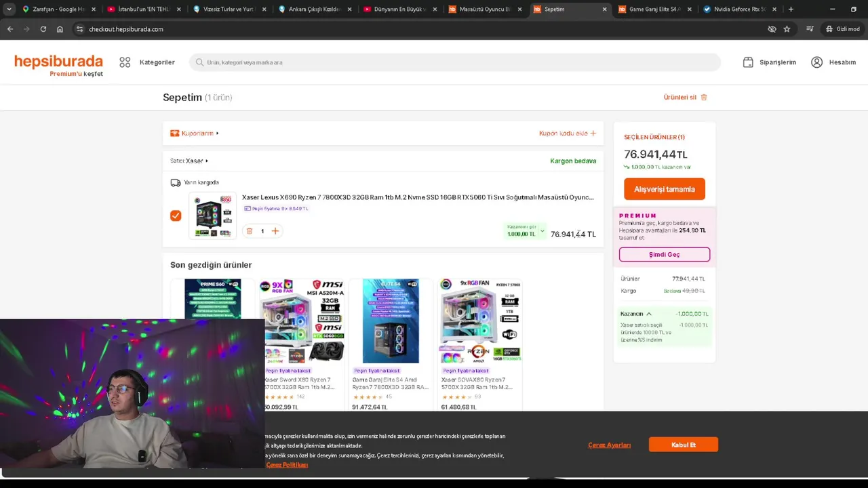Open Çerez Ayarları link
868x488 pixels.
coord(610,445)
